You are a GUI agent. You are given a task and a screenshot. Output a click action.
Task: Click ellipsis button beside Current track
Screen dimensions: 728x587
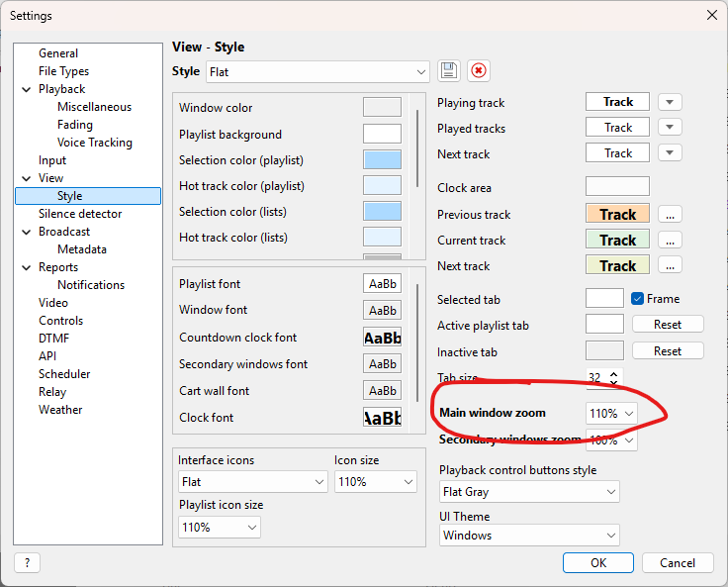coord(670,241)
